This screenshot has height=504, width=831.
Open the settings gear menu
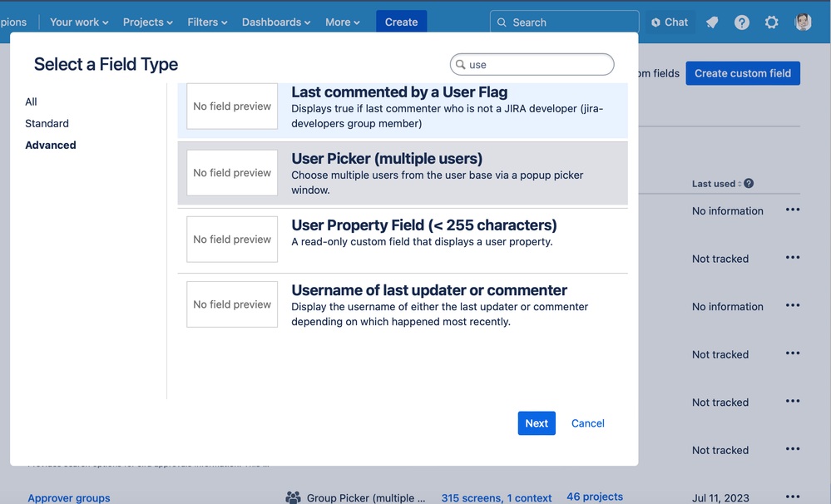click(771, 22)
